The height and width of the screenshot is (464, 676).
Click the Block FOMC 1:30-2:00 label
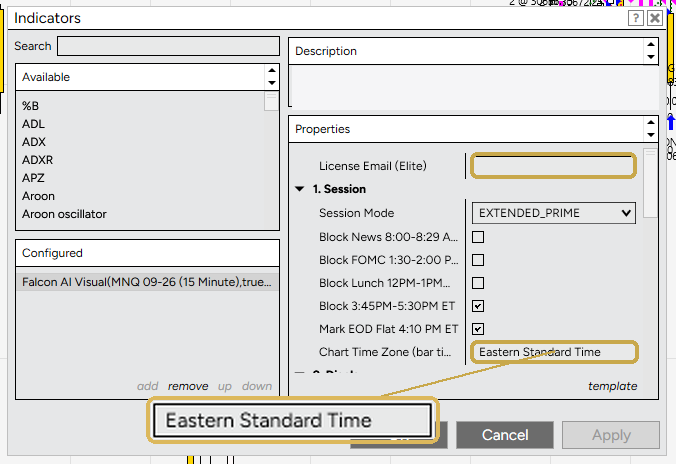[388, 260]
